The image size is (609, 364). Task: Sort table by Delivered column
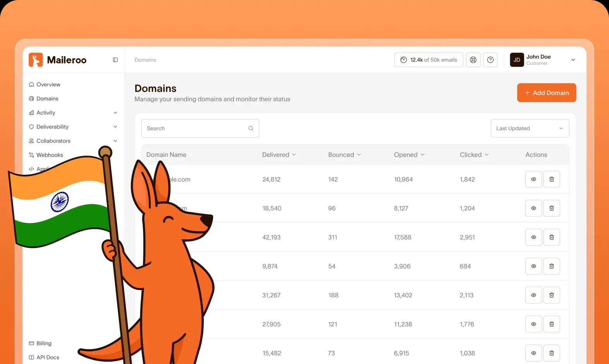point(279,155)
